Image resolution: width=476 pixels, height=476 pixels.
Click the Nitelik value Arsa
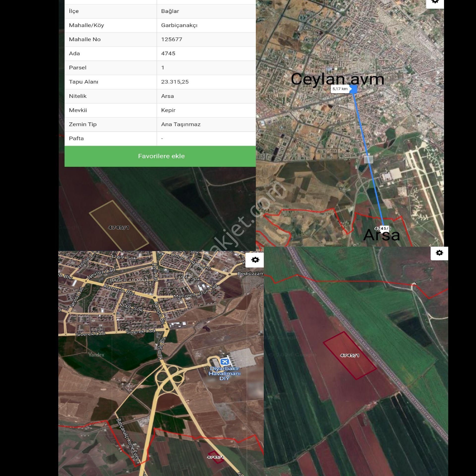tap(167, 96)
